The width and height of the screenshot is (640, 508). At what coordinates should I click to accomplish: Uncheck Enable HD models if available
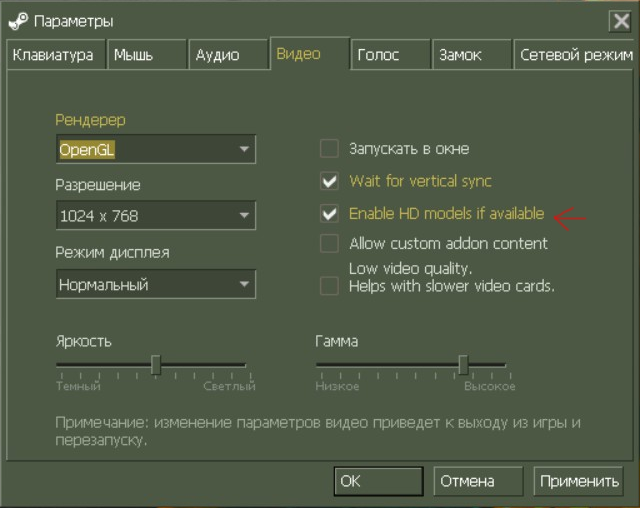point(329,213)
